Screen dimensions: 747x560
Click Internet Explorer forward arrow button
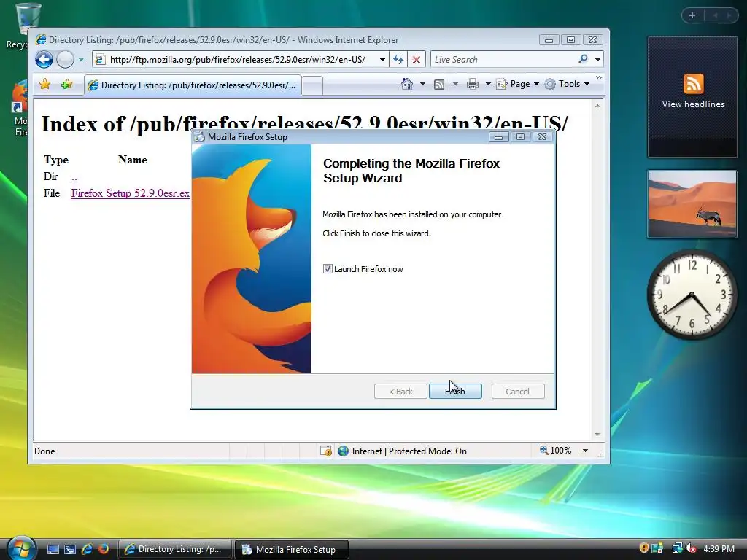65,60
